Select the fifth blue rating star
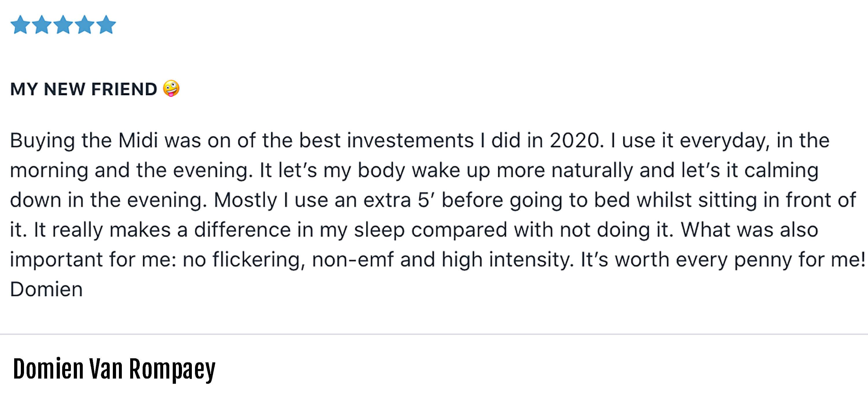Viewport: 868px width, 402px height. [106, 25]
